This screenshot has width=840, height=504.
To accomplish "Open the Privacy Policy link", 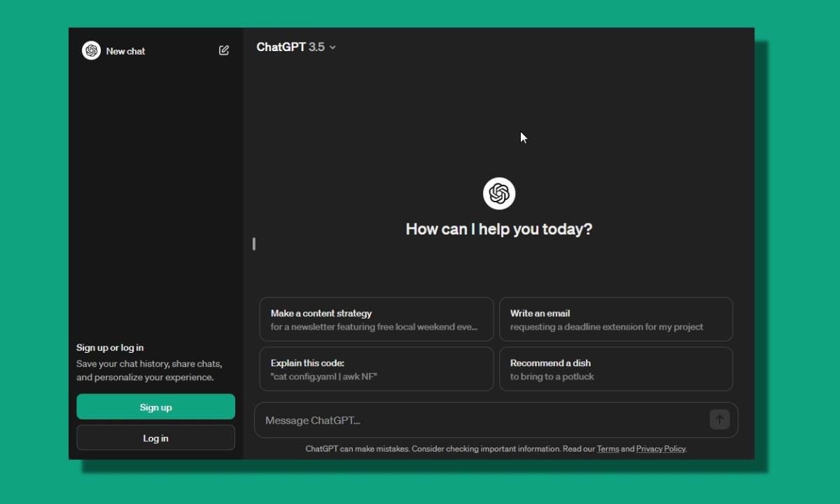I will (659, 449).
